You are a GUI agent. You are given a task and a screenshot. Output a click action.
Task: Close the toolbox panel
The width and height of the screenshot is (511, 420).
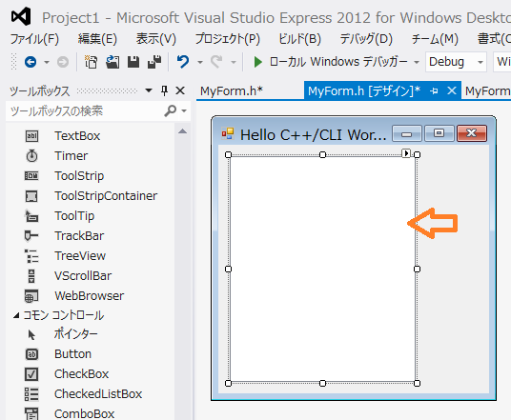coord(180,90)
